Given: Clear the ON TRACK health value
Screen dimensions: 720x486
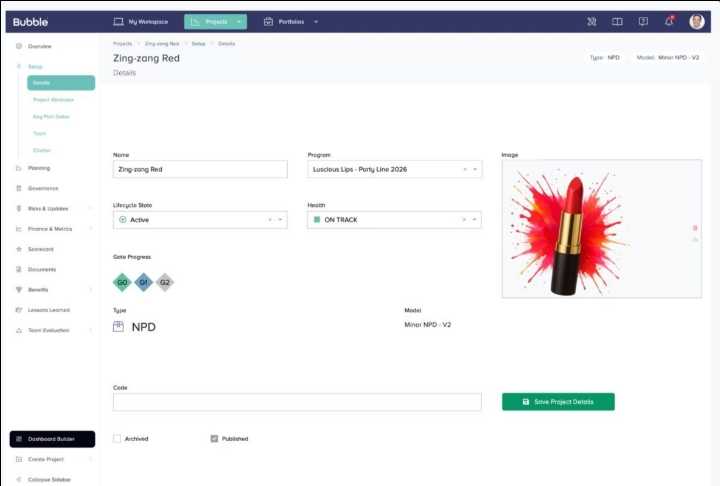Looking at the screenshot, I should pos(464,220).
